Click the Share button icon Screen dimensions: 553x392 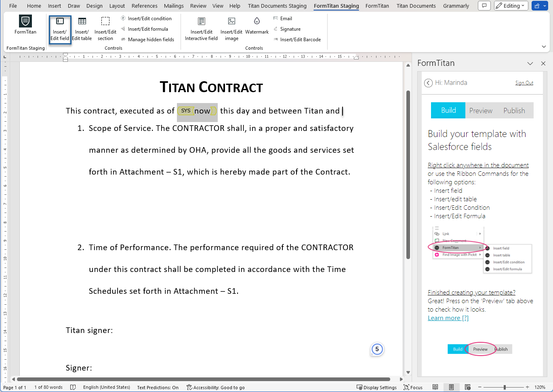click(x=537, y=6)
